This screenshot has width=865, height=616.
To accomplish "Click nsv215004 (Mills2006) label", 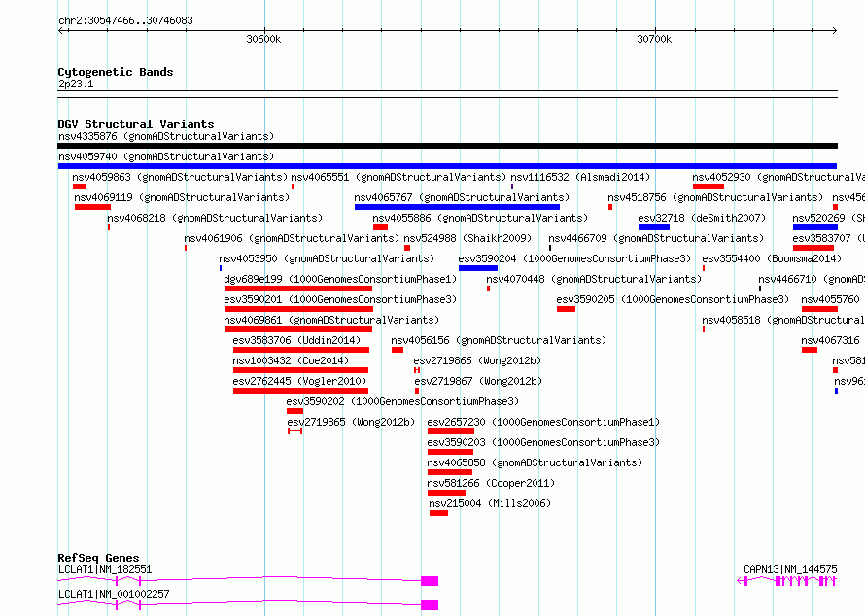I will click(490, 503).
